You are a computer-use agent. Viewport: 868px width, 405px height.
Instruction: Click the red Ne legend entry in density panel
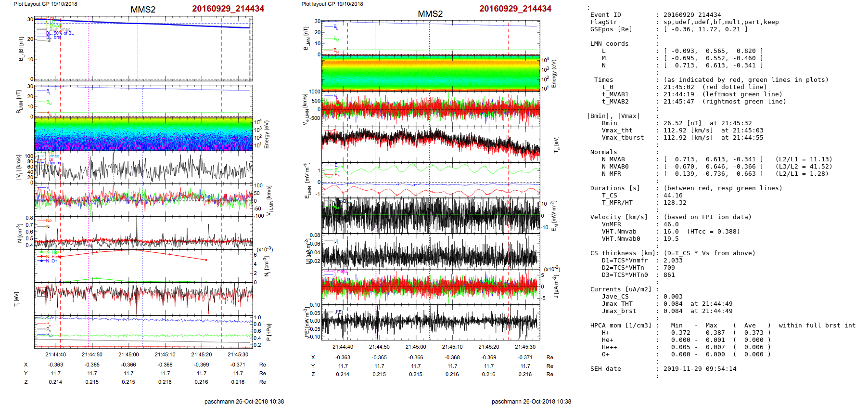tap(49, 221)
